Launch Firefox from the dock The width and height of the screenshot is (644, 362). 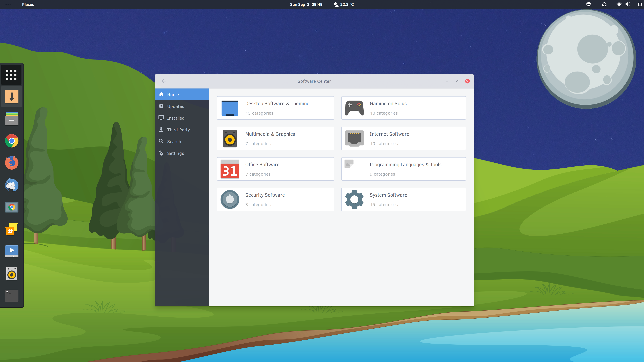tap(12, 162)
